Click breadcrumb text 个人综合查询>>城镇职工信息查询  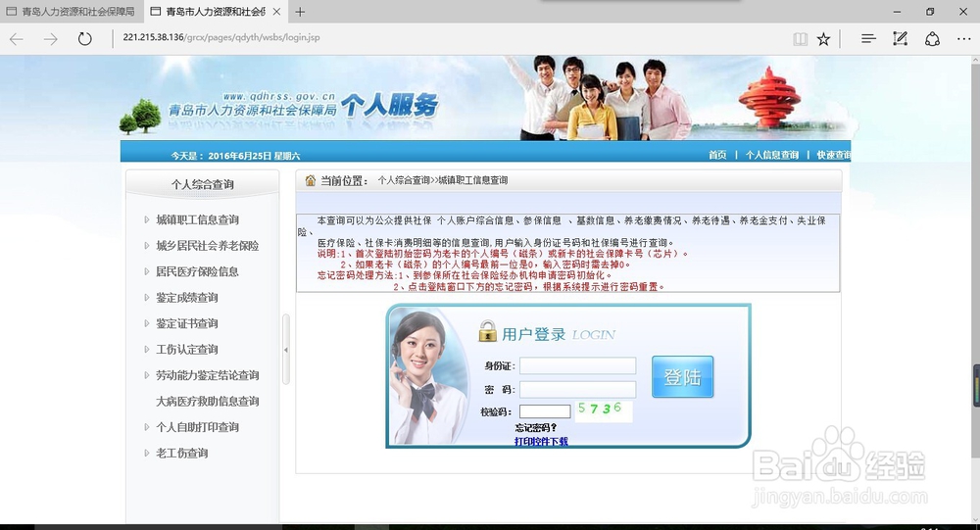tap(443, 180)
